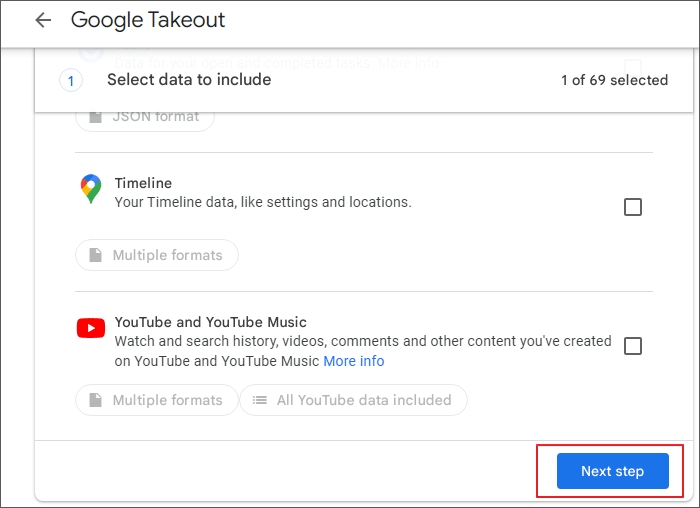Image resolution: width=700 pixels, height=508 pixels.
Task: Click the Google Maps Timeline pin icon
Action: 91,188
